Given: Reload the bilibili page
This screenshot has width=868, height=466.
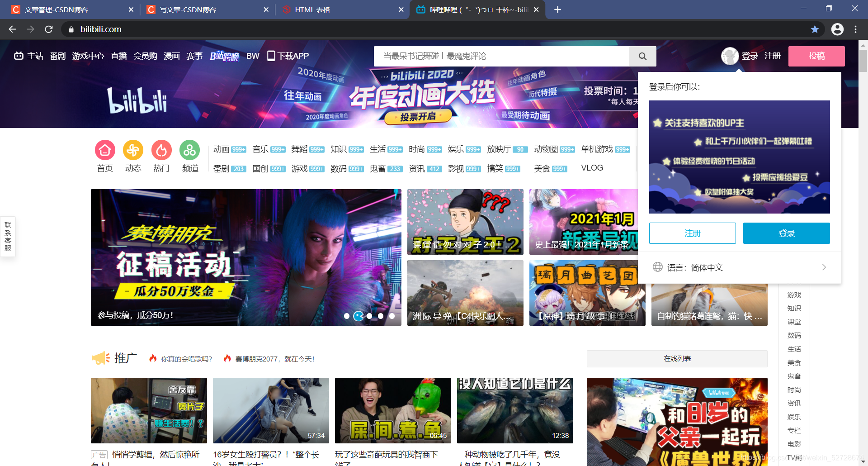Looking at the screenshot, I should pos(49,29).
